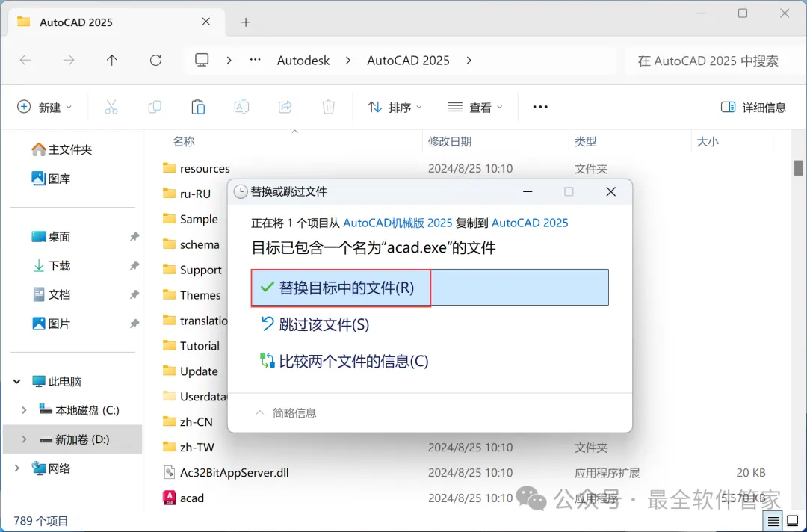807x532 pixels.
Task: Sort by the 类型 column header
Action: (x=585, y=141)
